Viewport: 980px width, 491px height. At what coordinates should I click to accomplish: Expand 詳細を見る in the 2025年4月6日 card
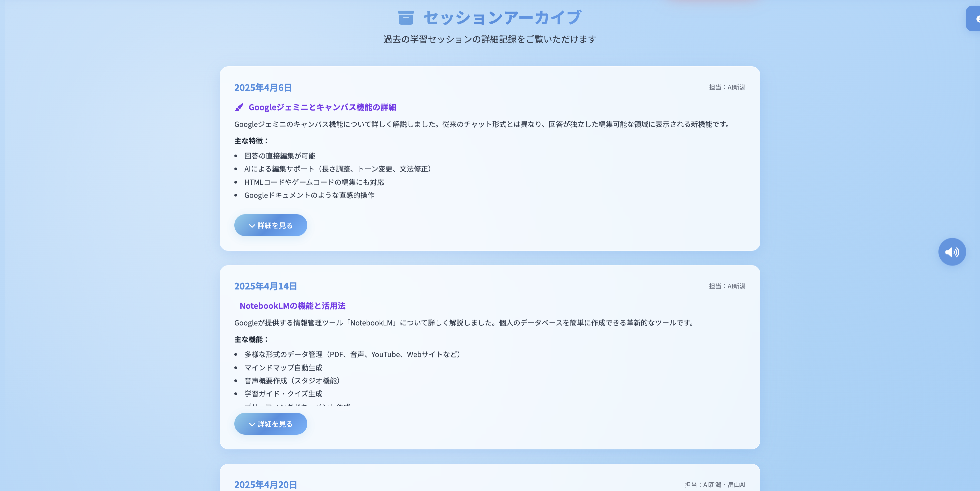tap(270, 226)
